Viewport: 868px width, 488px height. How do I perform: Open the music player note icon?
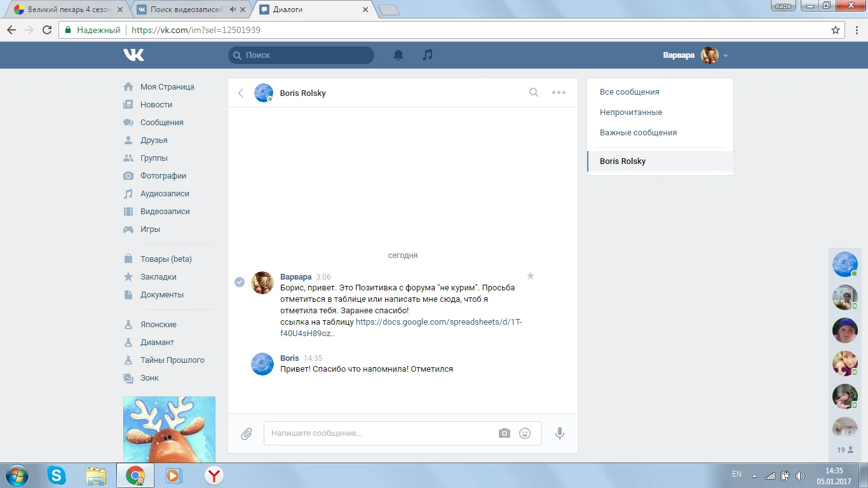428,55
